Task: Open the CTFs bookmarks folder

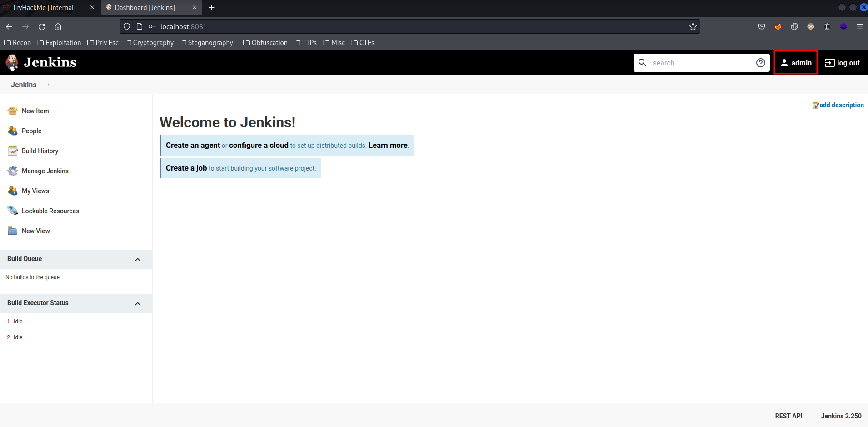Action: (x=362, y=43)
